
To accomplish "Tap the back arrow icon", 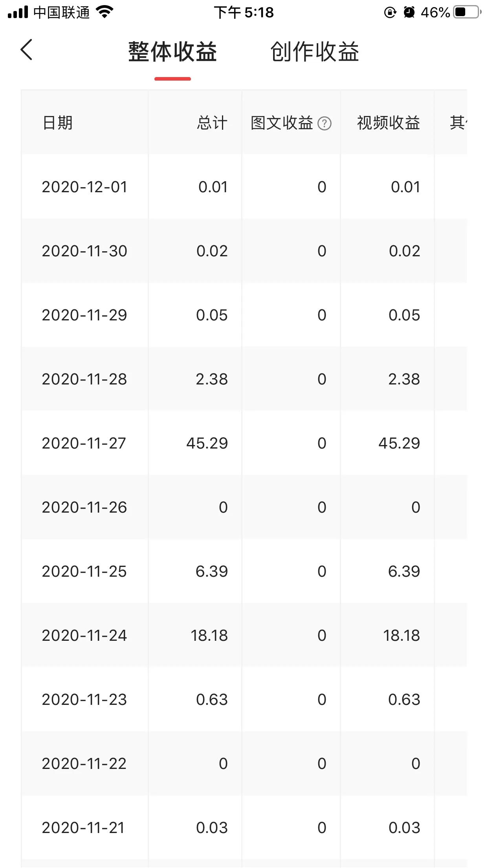I will [x=26, y=50].
